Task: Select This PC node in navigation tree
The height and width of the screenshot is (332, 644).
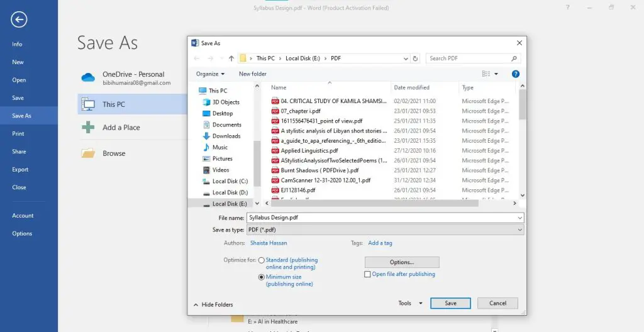Action: (218, 91)
